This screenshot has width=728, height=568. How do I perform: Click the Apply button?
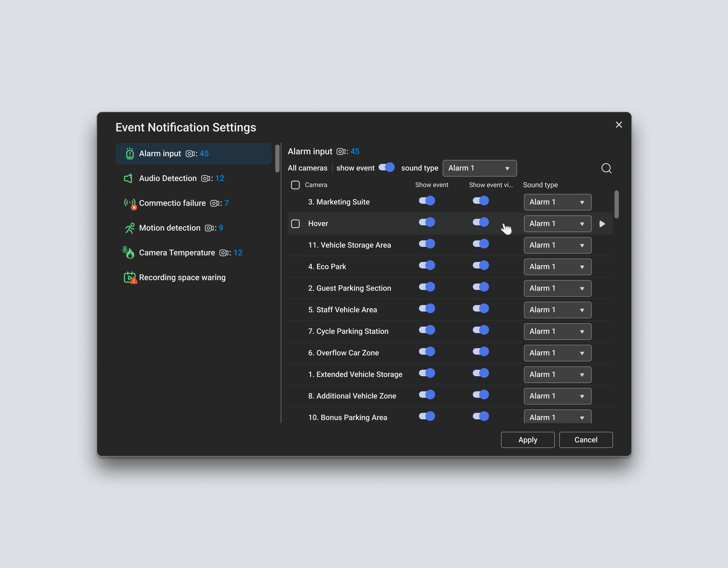coord(527,440)
